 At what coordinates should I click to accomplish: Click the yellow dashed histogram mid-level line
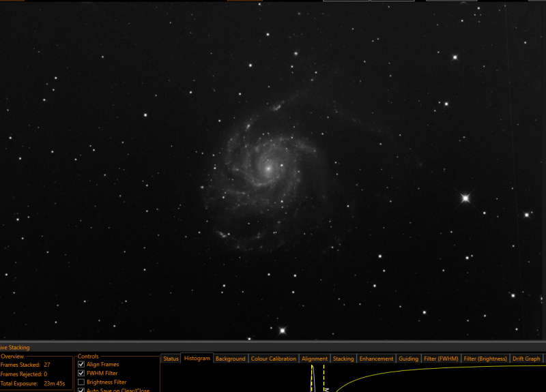click(324, 378)
